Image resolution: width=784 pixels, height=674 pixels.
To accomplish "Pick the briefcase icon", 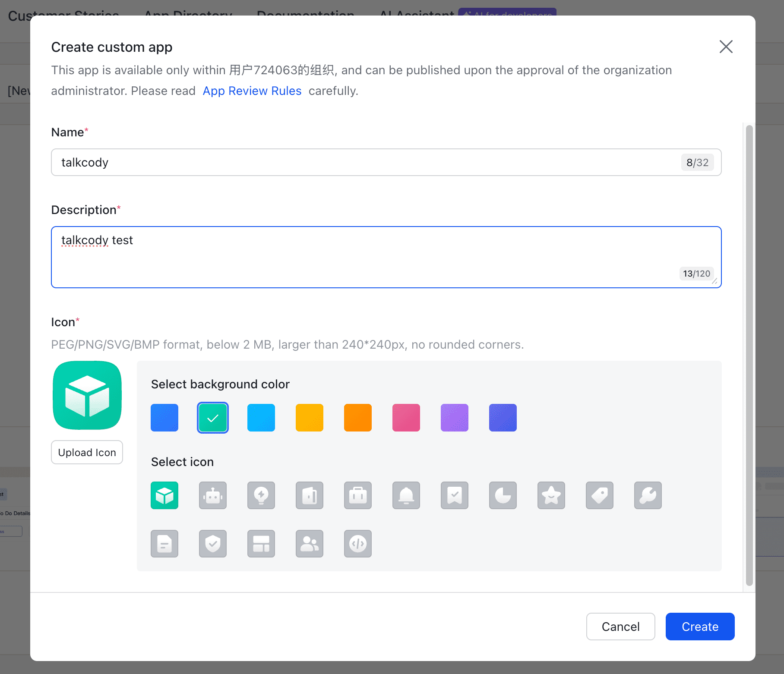I will point(358,495).
